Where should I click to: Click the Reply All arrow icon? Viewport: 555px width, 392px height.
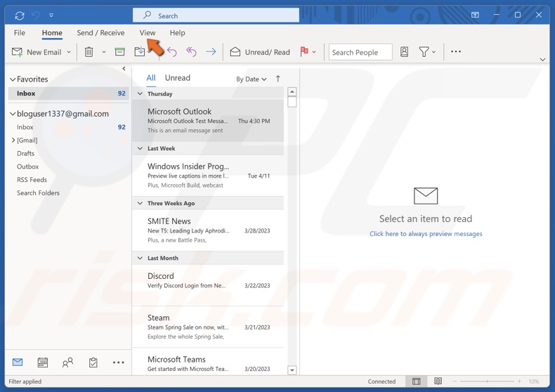[191, 52]
